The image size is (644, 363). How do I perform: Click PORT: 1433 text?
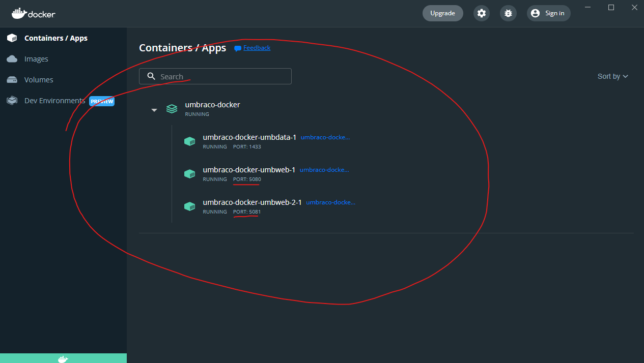coord(247,147)
